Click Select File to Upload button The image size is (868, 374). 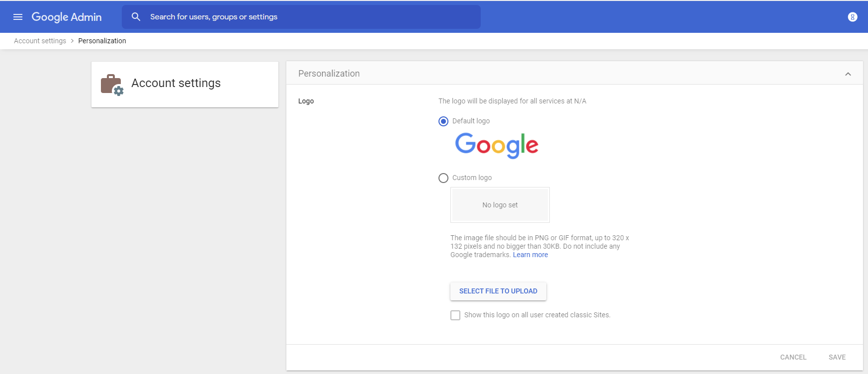click(498, 291)
